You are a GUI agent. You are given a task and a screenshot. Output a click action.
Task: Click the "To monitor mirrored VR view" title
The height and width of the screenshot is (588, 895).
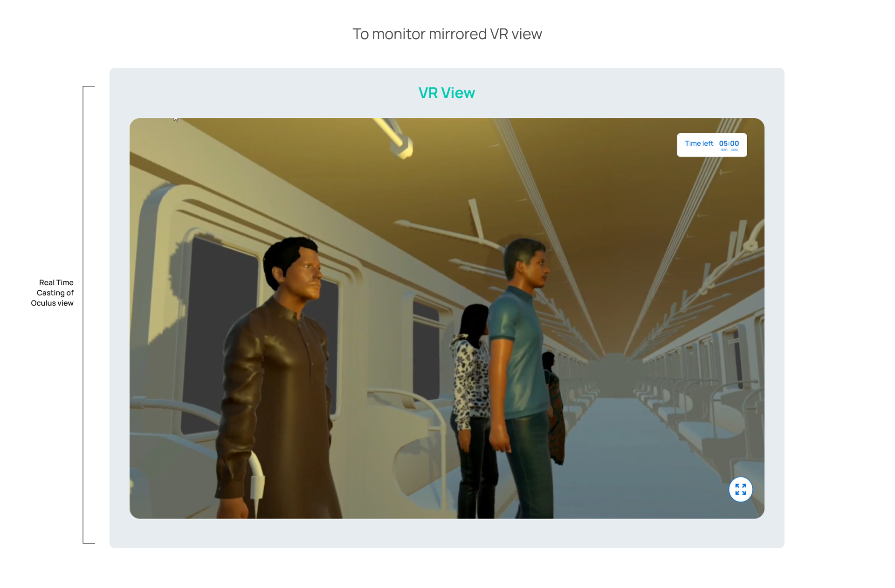[x=447, y=34]
